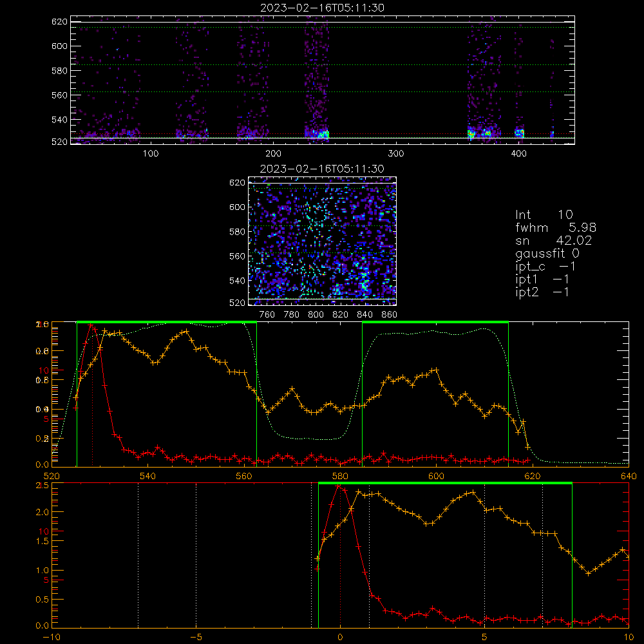Click x-axis label 5 of bottom plot

[x=484, y=637]
